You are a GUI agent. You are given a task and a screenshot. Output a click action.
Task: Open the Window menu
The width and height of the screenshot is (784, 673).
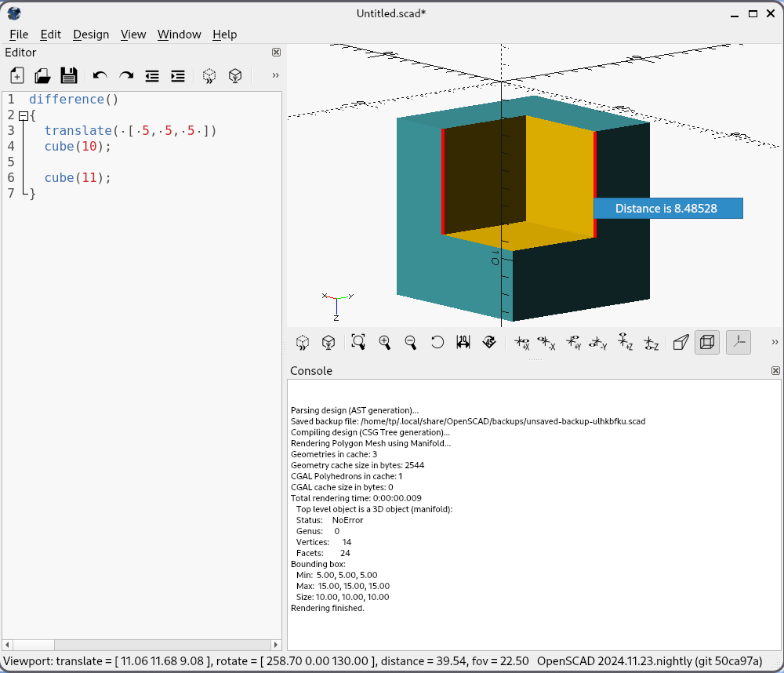pos(179,35)
